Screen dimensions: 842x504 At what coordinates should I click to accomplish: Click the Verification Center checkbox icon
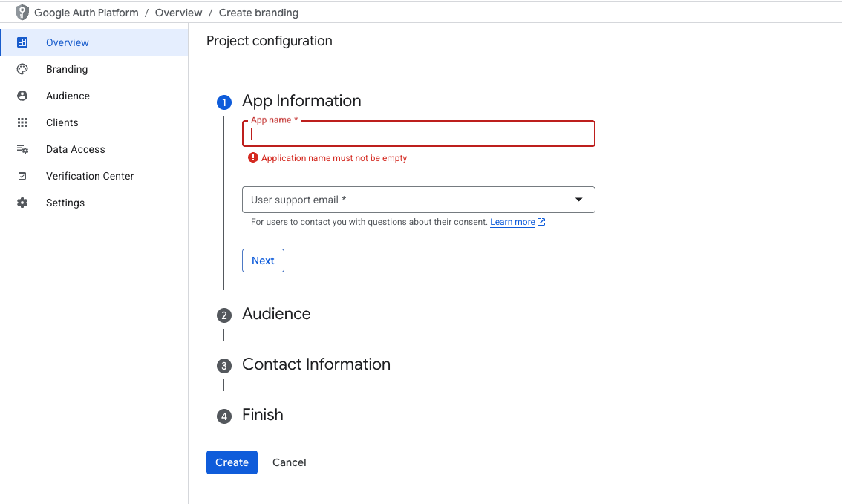pyautogui.click(x=22, y=176)
